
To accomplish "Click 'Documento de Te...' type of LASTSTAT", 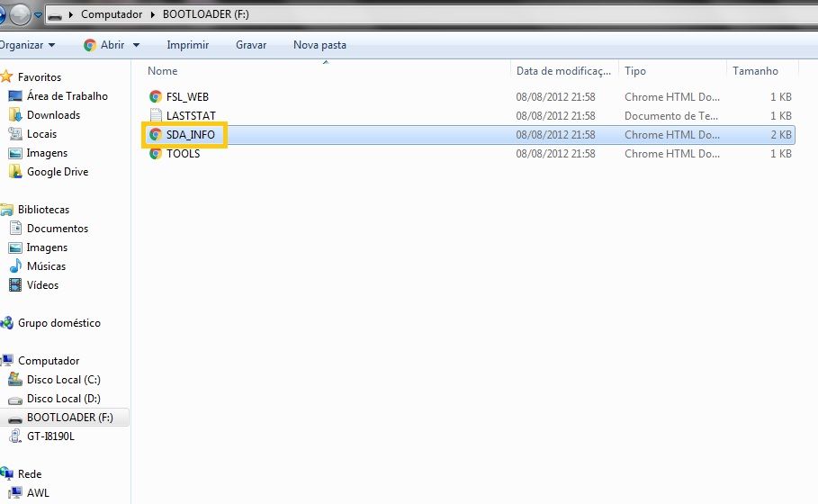I will (671, 116).
